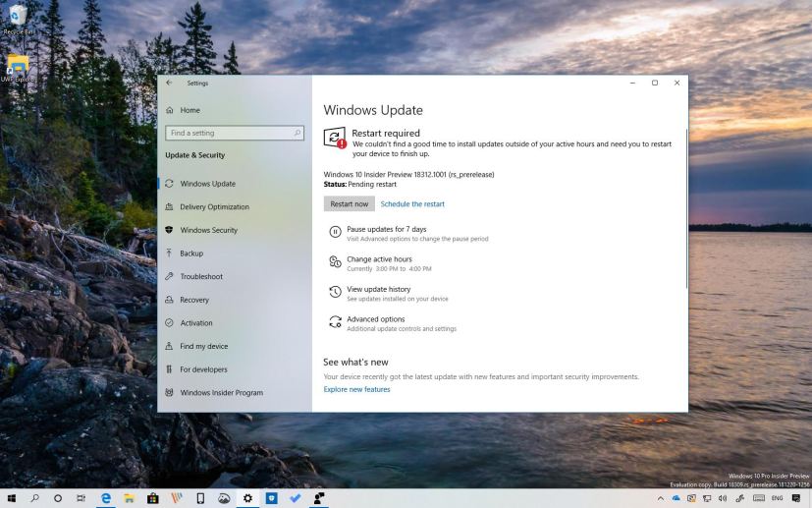The image size is (812, 508).
Task: Click the Activation checkmark icon in the sidebar
Action: point(169,323)
